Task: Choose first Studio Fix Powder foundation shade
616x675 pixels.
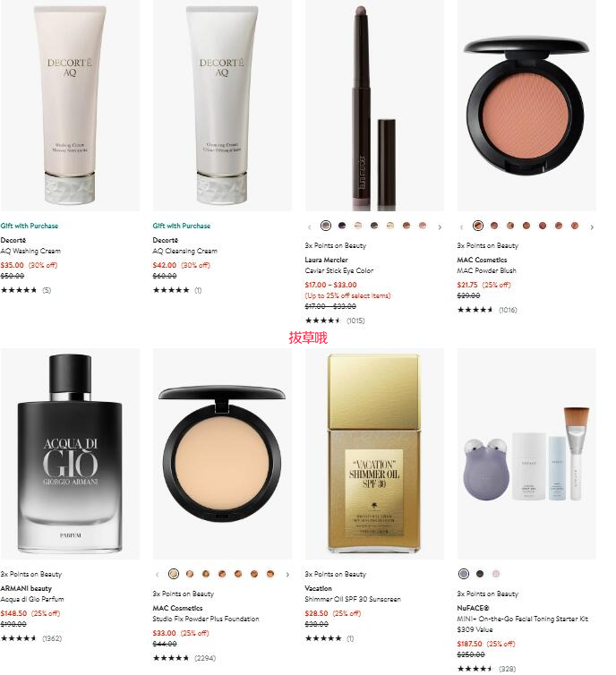Action: [x=174, y=574]
